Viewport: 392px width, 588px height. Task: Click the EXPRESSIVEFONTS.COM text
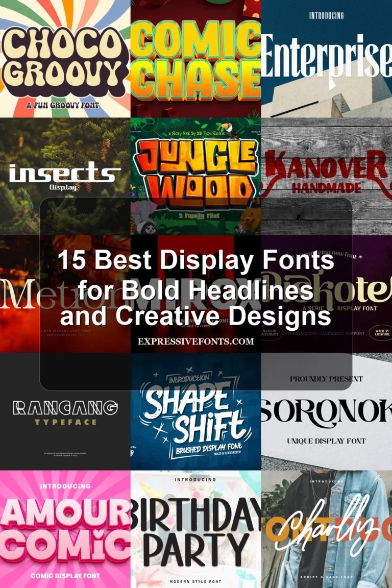coord(195,341)
